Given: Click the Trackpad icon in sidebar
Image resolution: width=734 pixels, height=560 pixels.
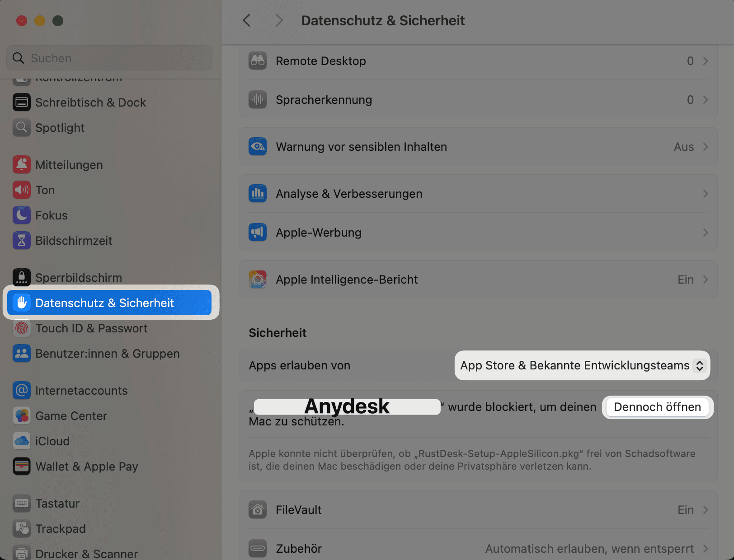Looking at the screenshot, I should coord(22,529).
